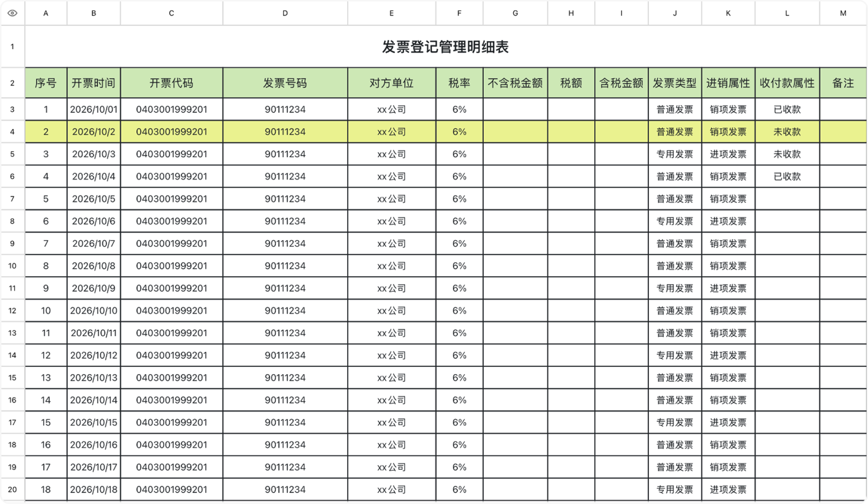The width and height of the screenshot is (868, 504).
Task: Click the date cell 2026/10/01
Action: 93,109
